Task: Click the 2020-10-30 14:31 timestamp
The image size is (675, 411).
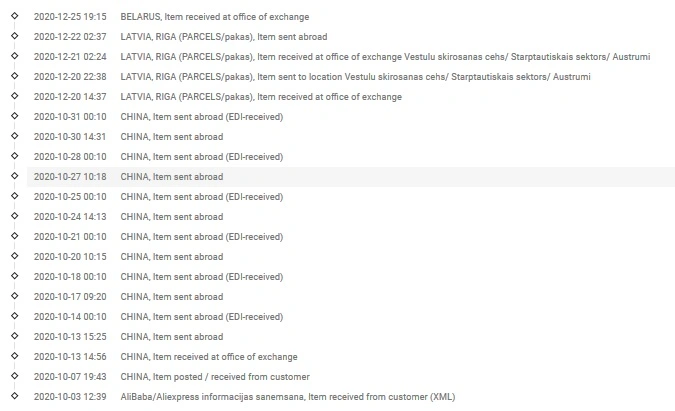Action: 70,137
